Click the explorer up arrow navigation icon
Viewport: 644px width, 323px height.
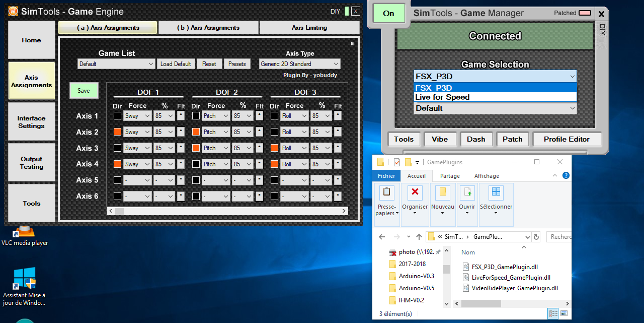click(419, 237)
